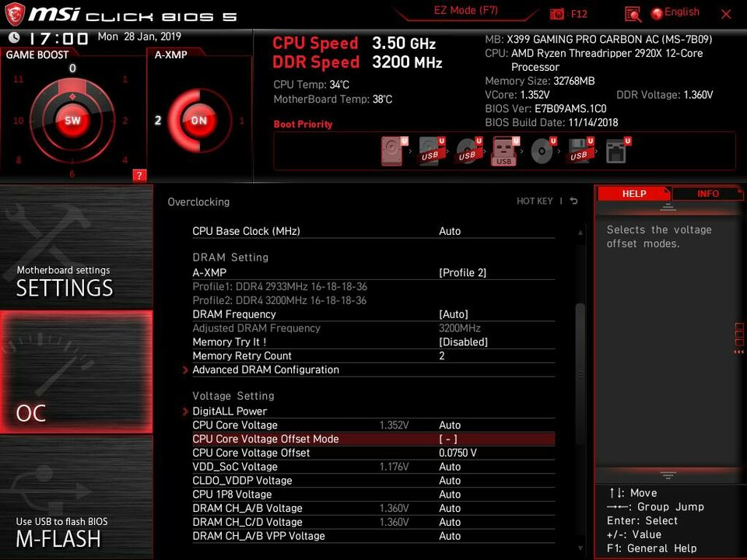Select the USB hard disk boot device
This screenshot has width=747, height=560.
[x=432, y=151]
